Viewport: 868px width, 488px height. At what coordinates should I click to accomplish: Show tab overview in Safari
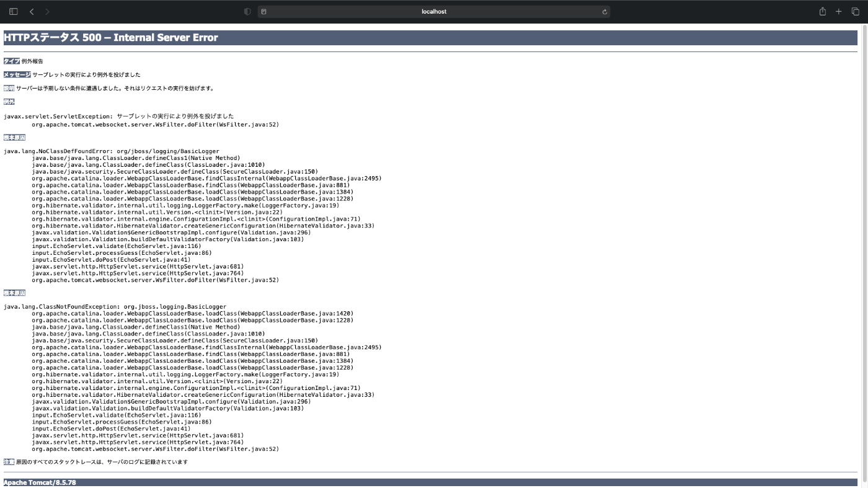point(856,11)
